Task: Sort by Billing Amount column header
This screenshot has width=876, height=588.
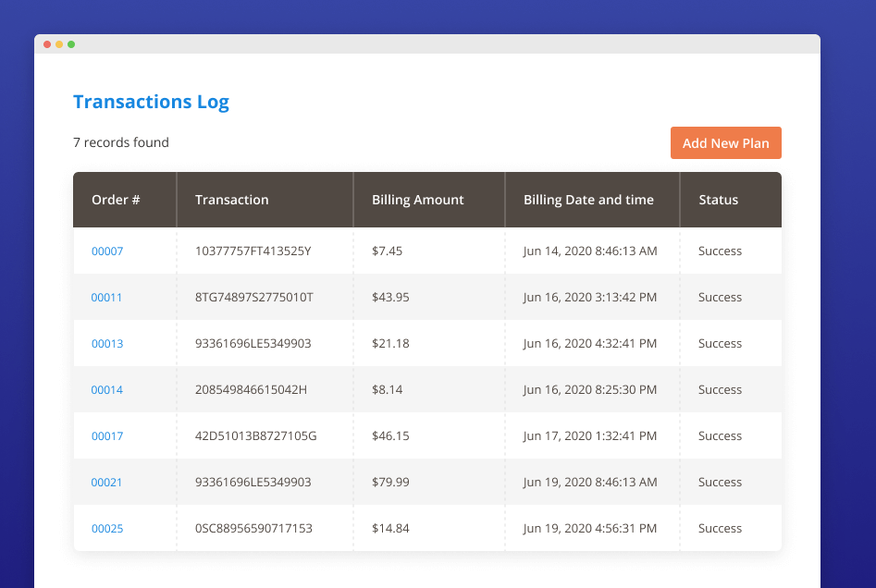Action: 417,200
